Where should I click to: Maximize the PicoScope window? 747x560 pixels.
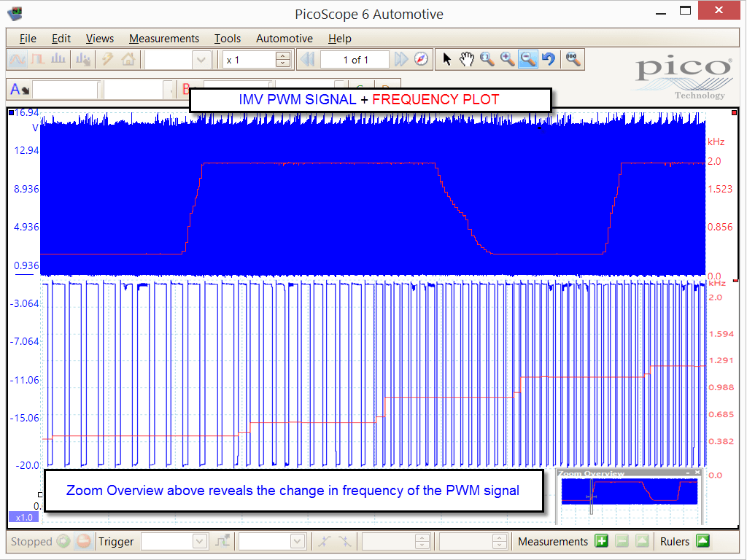(685, 11)
